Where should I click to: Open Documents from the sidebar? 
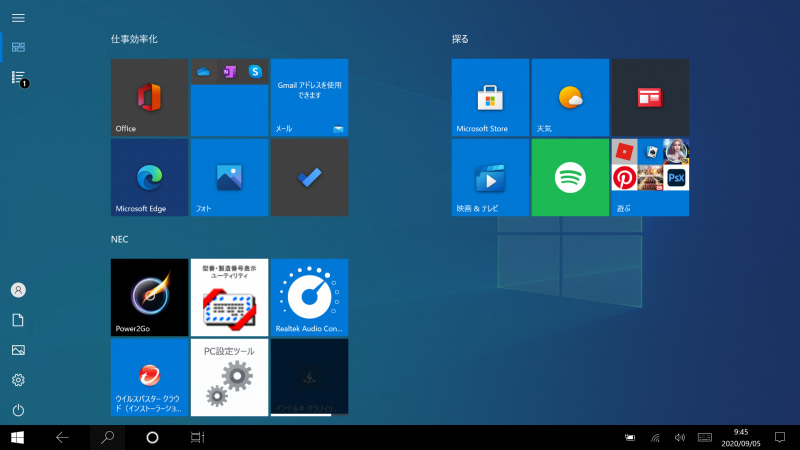[x=18, y=320]
